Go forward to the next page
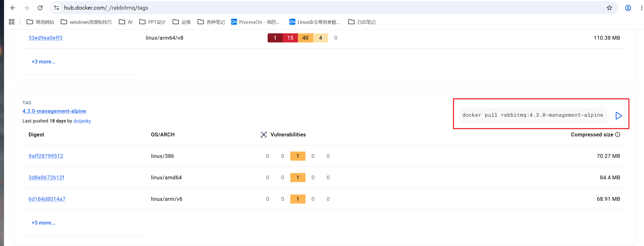The height and width of the screenshot is (246, 644). tap(27, 8)
